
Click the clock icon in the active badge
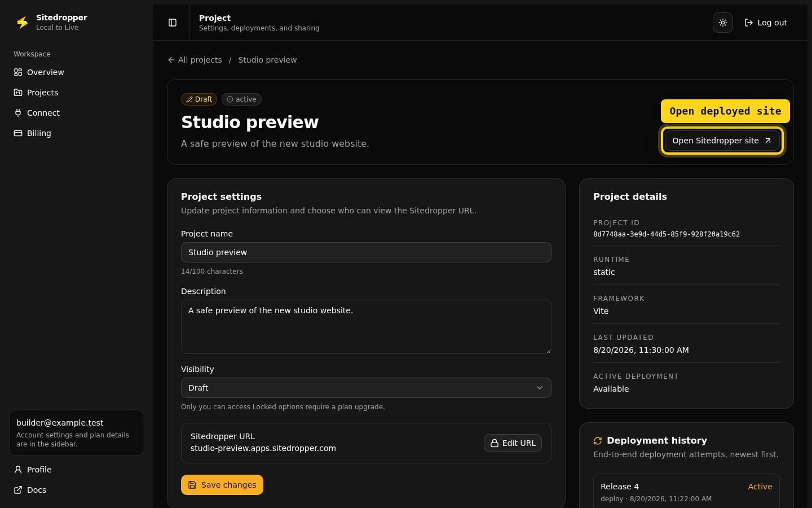click(x=230, y=99)
